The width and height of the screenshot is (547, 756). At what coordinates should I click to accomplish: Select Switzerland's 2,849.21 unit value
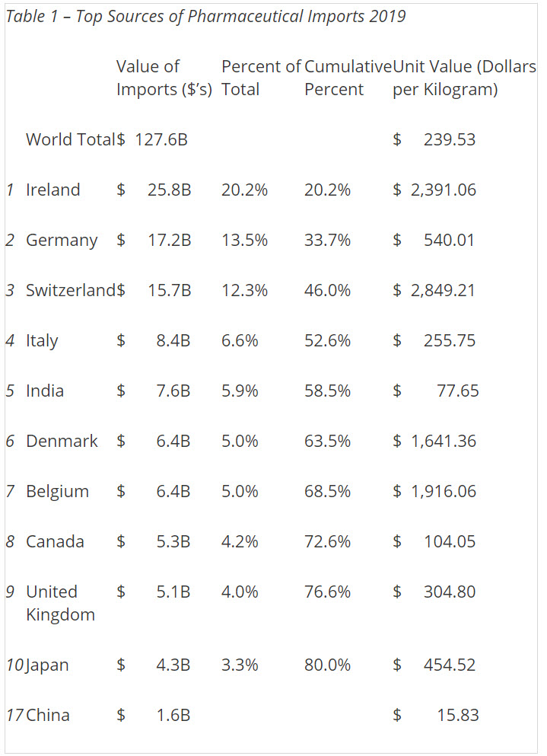[444, 291]
